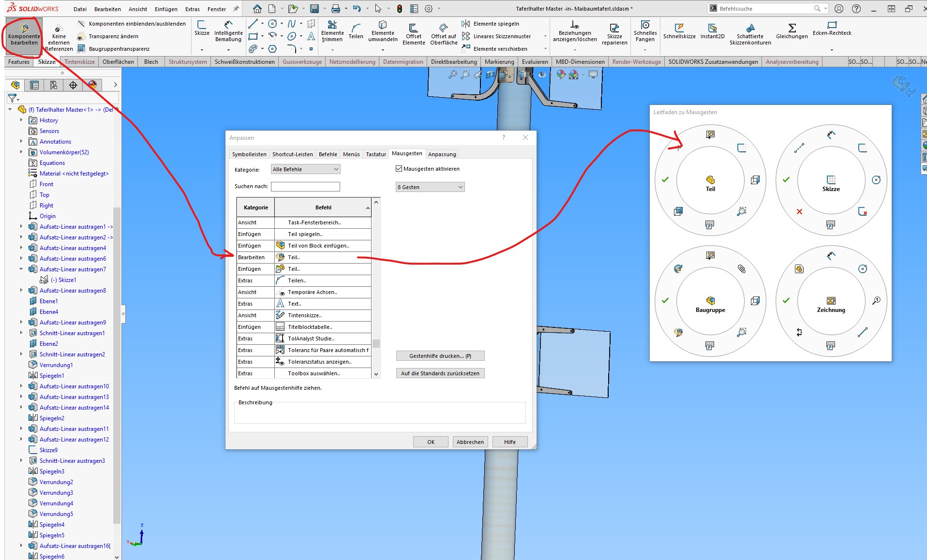The width and height of the screenshot is (927, 560).
Task: Click the Print icon in the top toolbar
Action: pyautogui.click(x=335, y=9)
